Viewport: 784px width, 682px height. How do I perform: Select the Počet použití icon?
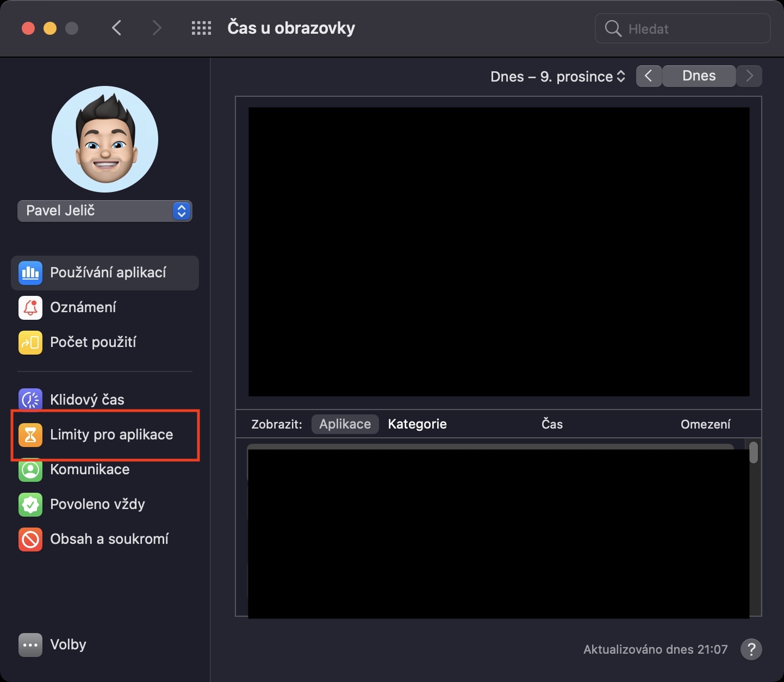[x=30, y=343]
